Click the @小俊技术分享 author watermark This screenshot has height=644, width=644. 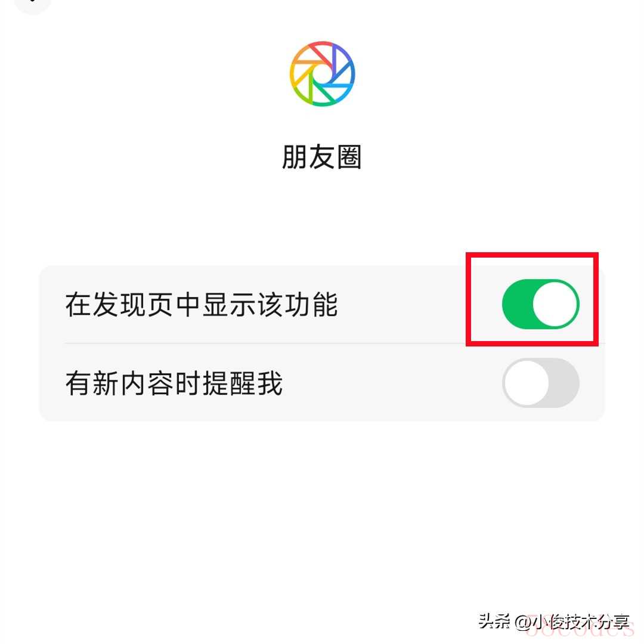[x=572, y=621]
